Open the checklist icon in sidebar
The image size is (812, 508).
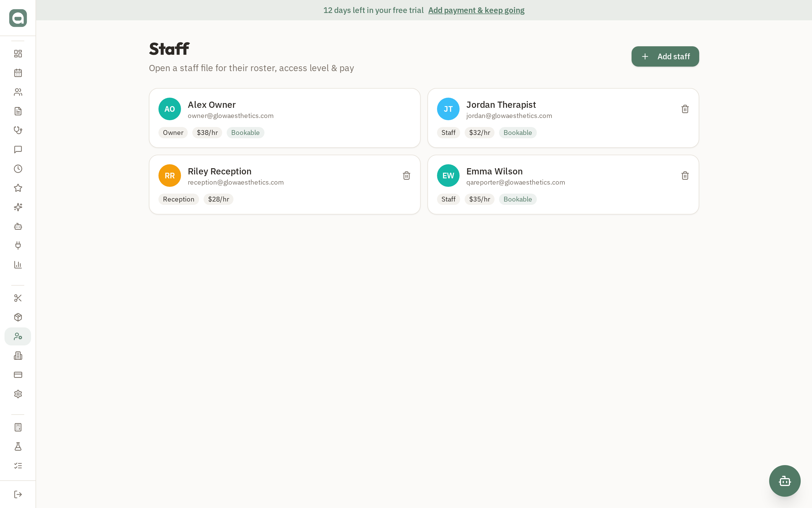pyautogui.click(x=18, y=466)
